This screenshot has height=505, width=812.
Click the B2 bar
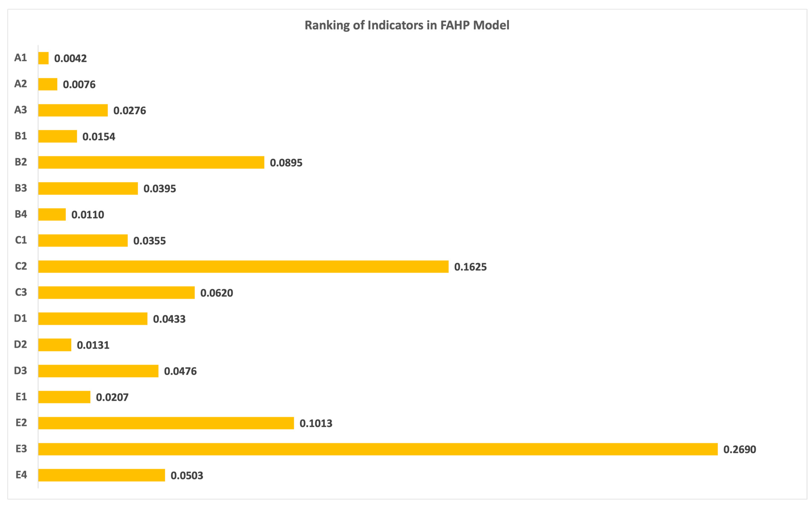[x=151, y=162]
